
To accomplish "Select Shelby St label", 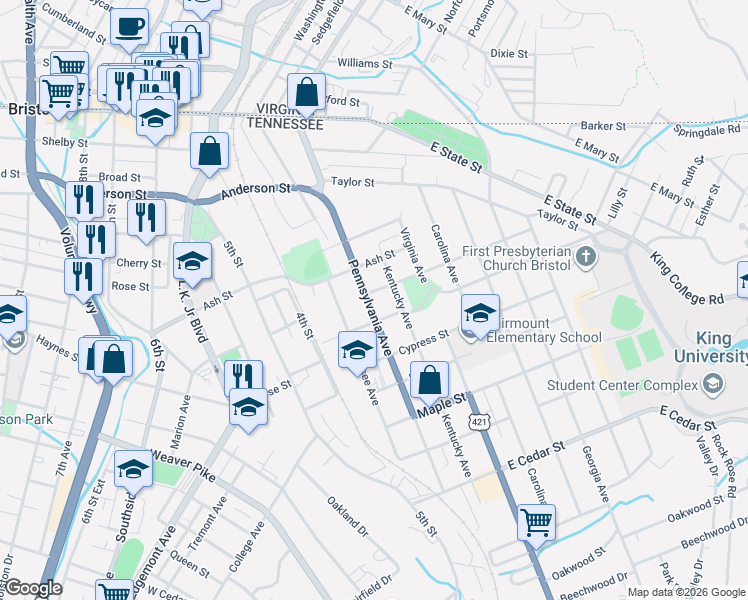I will [65, 142].
